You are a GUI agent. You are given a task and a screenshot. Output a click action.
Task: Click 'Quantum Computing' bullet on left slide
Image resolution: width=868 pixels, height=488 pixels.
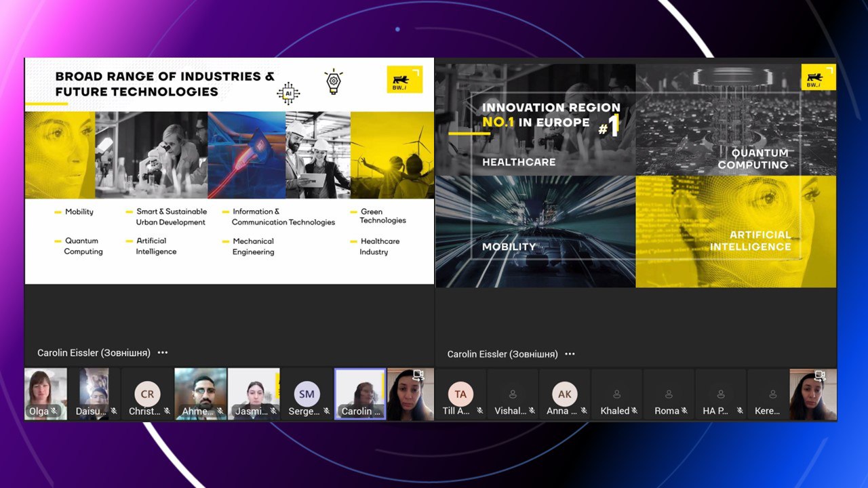(83, 246)
